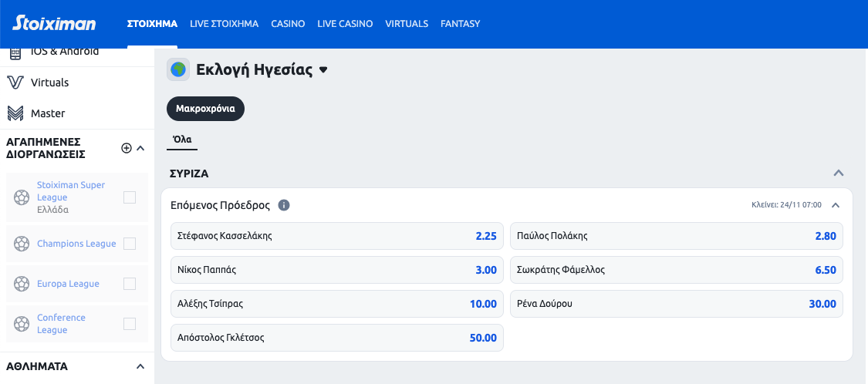
Task: Select Αλέξης Τσίπρας odds 10.00
Action: click(337, 304)
